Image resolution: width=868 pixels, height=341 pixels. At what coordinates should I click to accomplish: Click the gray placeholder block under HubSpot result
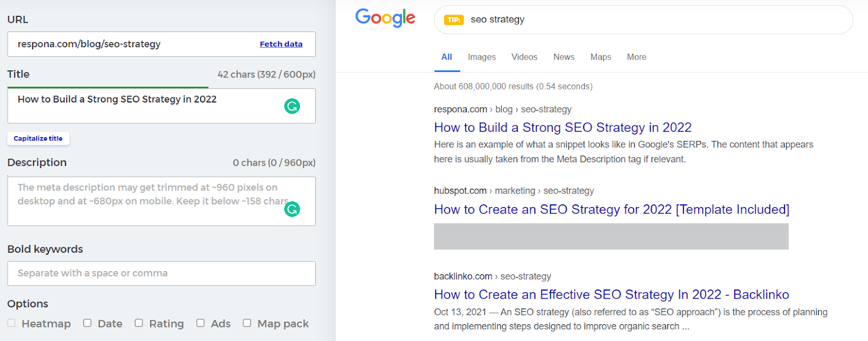click(611, 236)
